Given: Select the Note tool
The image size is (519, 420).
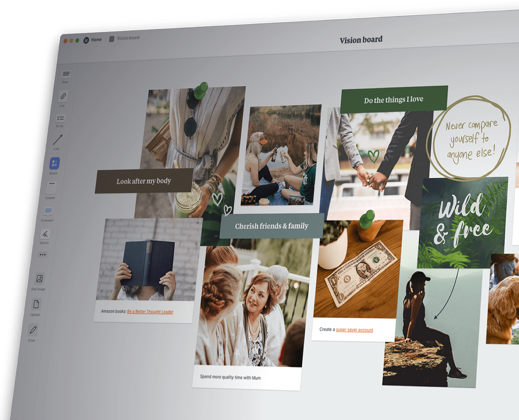Looking at the screenshot, I should coord(65,75).
